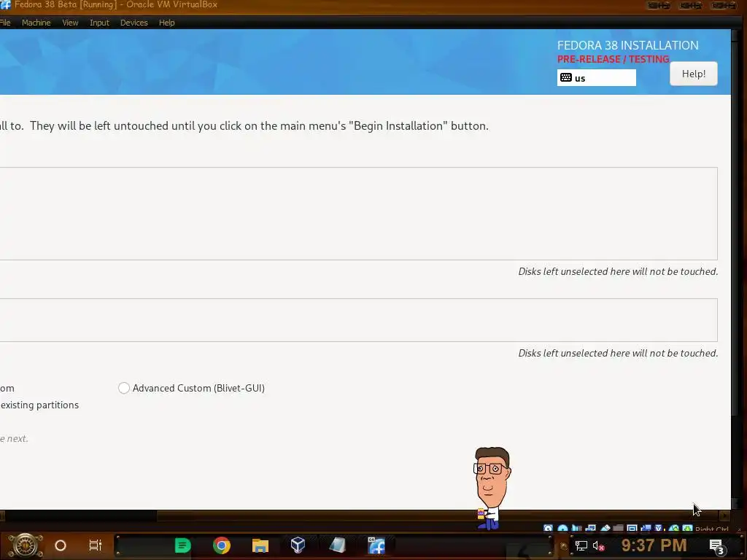Image resolution: width=747 pixels, height=560 pixels.
Task: Open the notepad taskbar icon
Action: (337, 545)
